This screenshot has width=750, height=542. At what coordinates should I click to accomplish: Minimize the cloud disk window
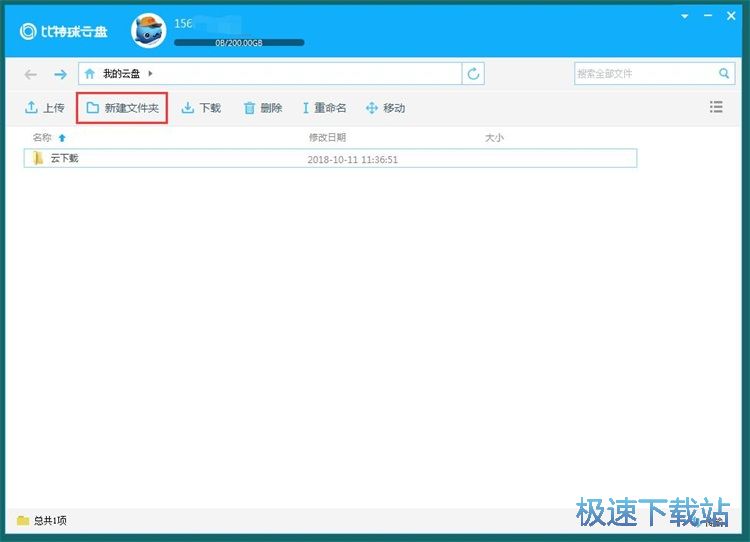(708, 16)
